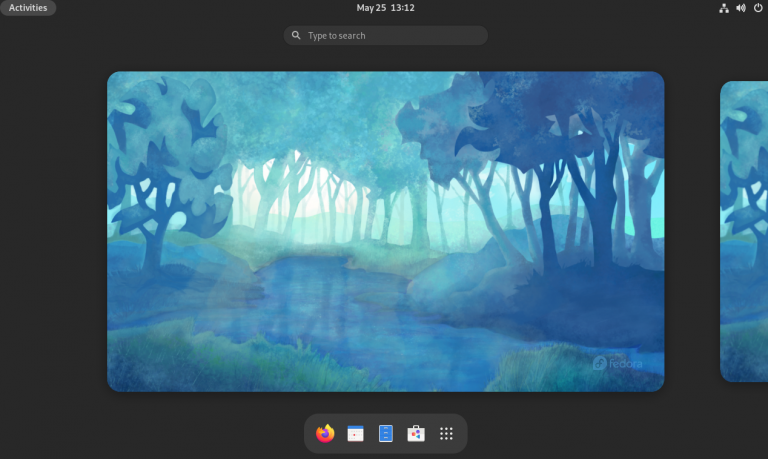The width and height of the screenshot is (768, 459).
Task: Open the May 25 clock menu
Action: 370,8
